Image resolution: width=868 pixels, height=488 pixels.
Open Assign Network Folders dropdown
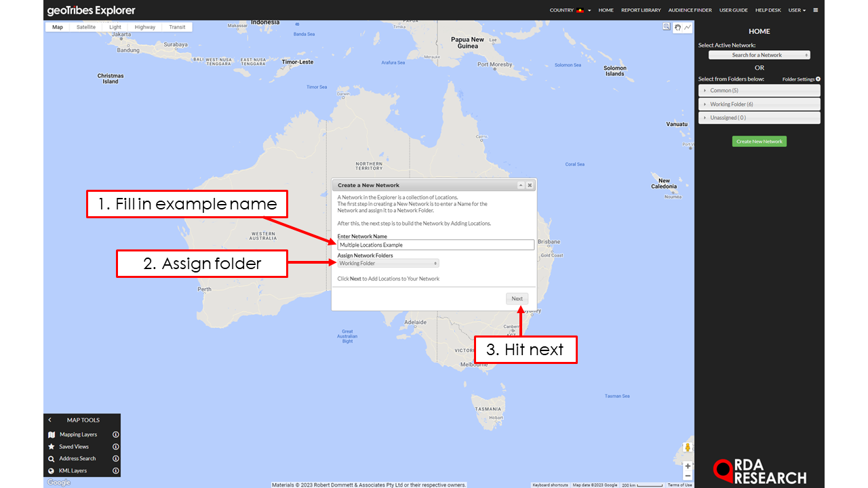(388, 263)
